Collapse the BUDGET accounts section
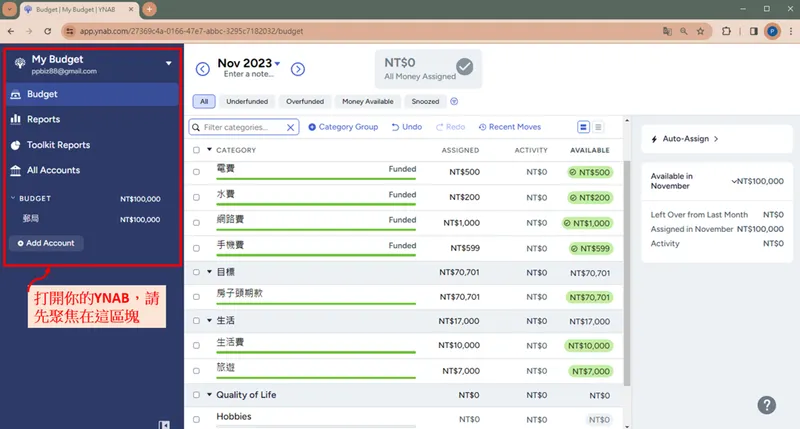 13,198
